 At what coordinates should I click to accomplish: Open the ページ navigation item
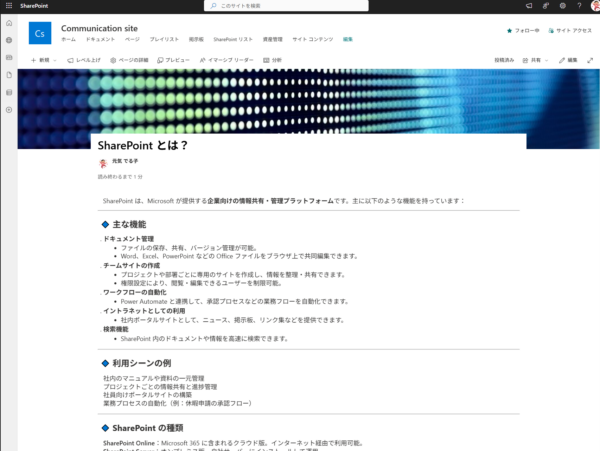(x=132, y=39)
